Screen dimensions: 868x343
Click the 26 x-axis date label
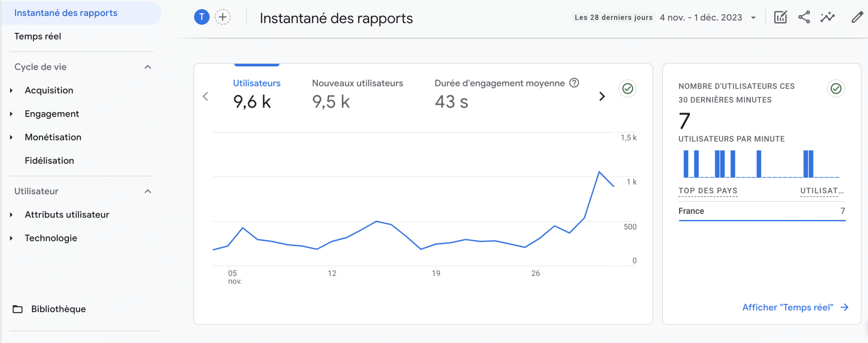535,273
